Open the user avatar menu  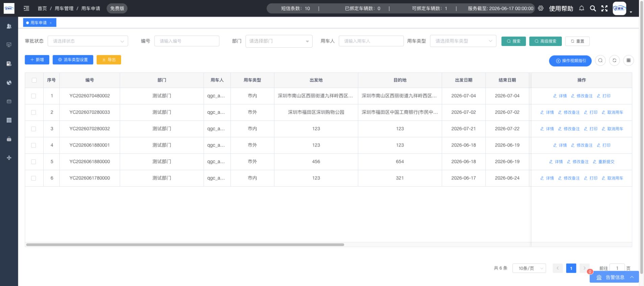(x=619, y=8)
